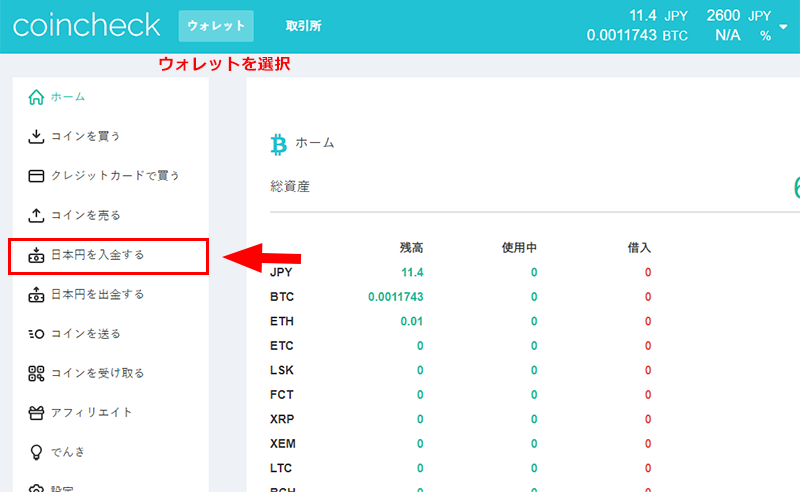This screenshot has width=800, height=492.
Task: Click the JPY withdraw icon
Action: [x=36, y=294]
